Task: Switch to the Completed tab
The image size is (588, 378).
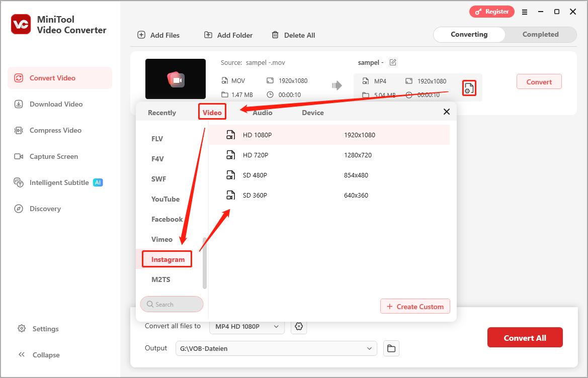Action: (540, 35)
